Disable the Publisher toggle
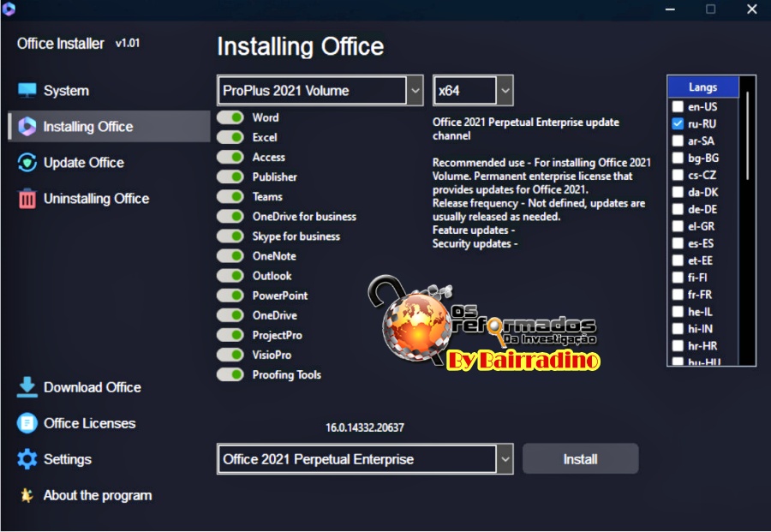The width and height of the screenshot is (771, 532). [230, 176]
